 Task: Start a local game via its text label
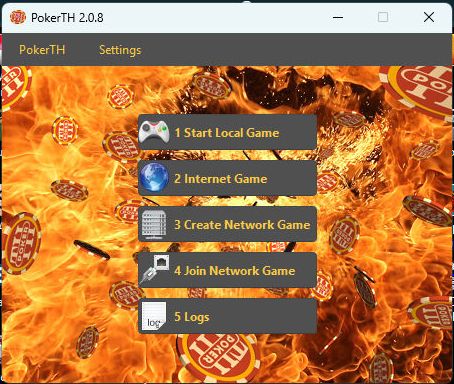coord(227,133)
